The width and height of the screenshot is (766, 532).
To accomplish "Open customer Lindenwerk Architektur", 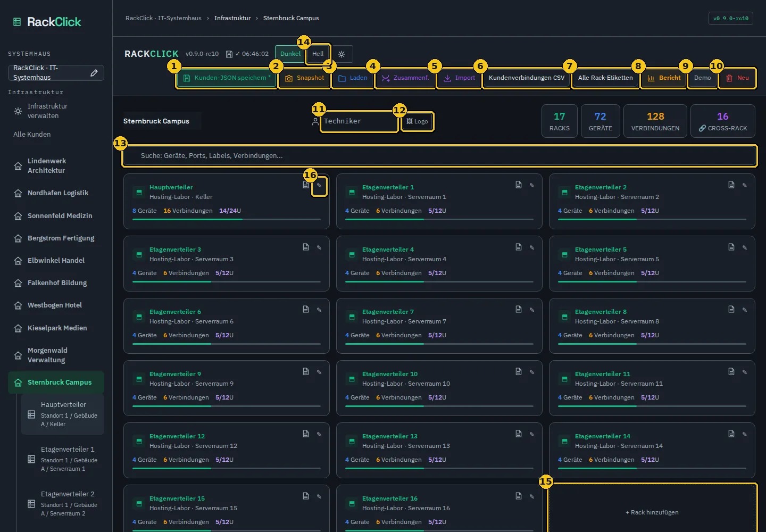I will pos(56,166).
